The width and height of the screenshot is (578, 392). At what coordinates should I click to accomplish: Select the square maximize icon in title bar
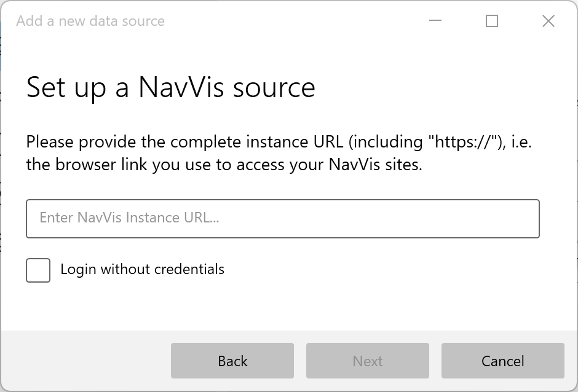(492, 21)
